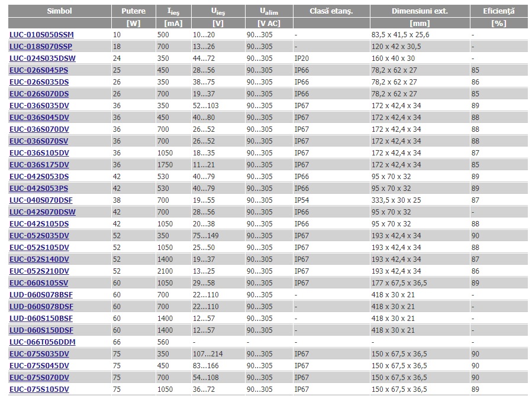This screenshot has height=396, width=532.
Task: Click the dimensions 120 x 42 x 30,5
Action: coord(396,47)
